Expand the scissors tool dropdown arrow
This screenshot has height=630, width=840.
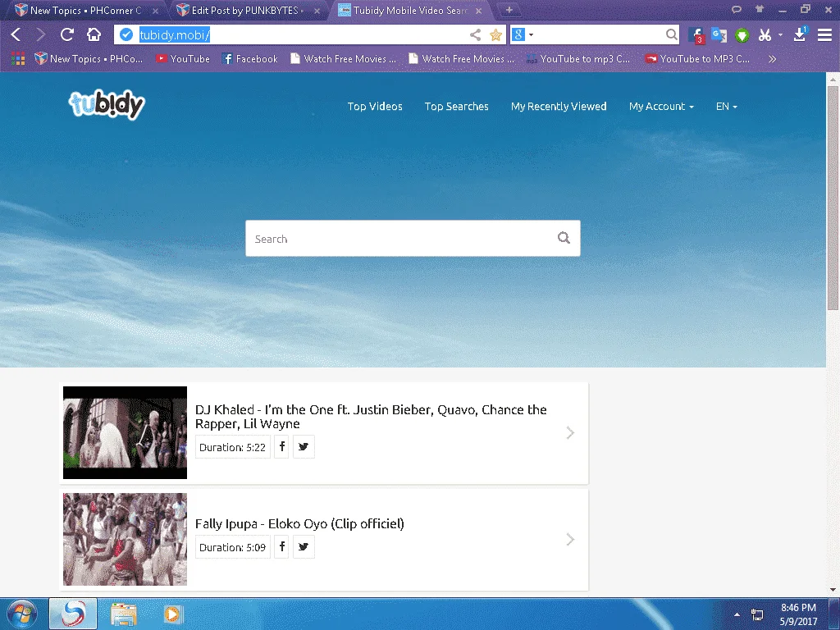(x=781, y=34)
